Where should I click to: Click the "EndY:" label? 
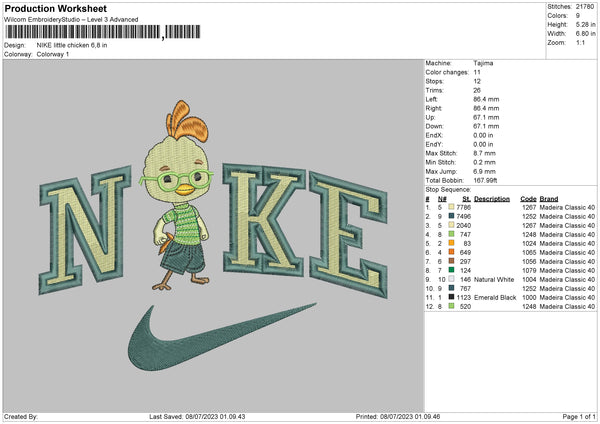click(434, 144)
